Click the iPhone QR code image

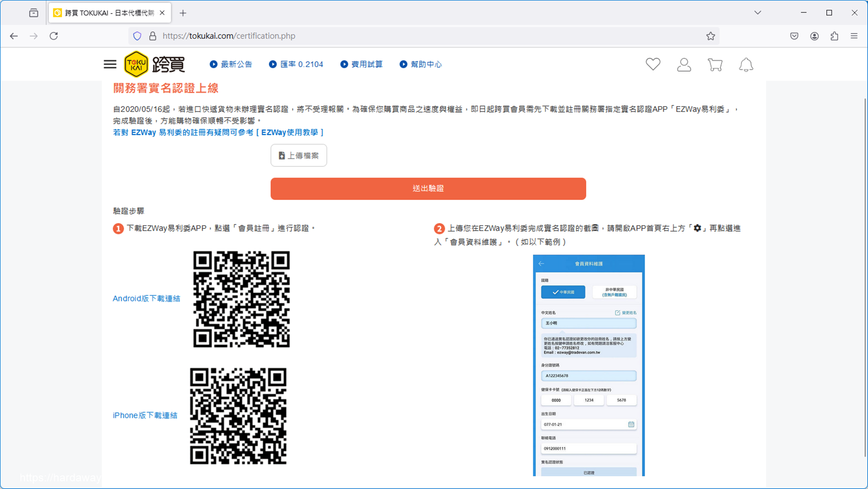pos(238,416)
